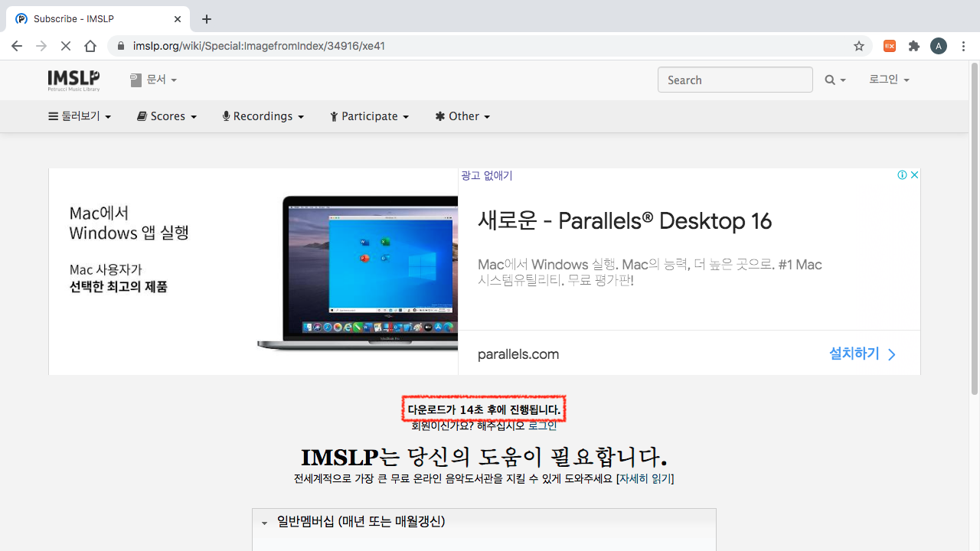This screenshot has height=551, width=980.
Task: Expand the Other menu
Action: pos(462,116)
